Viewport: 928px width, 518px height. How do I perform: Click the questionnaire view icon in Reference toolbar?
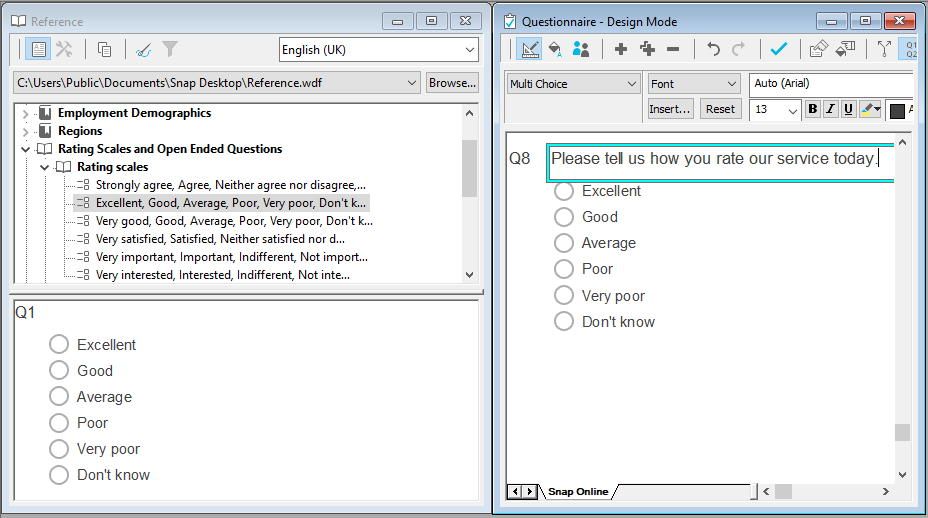38,49
